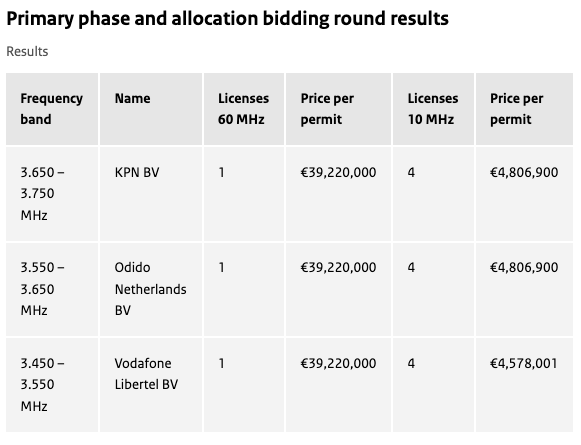Screen dimensions: 581x445
Task: Click the €4,578,001 price cell
Action: pyautogui.click(x=524, y=385)
